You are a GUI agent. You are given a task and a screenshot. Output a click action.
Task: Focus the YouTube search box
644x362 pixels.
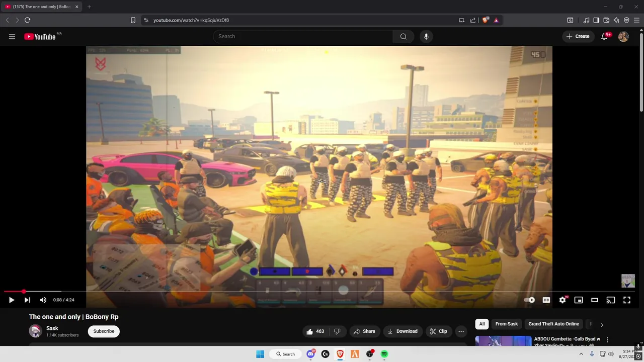[303, 36]
